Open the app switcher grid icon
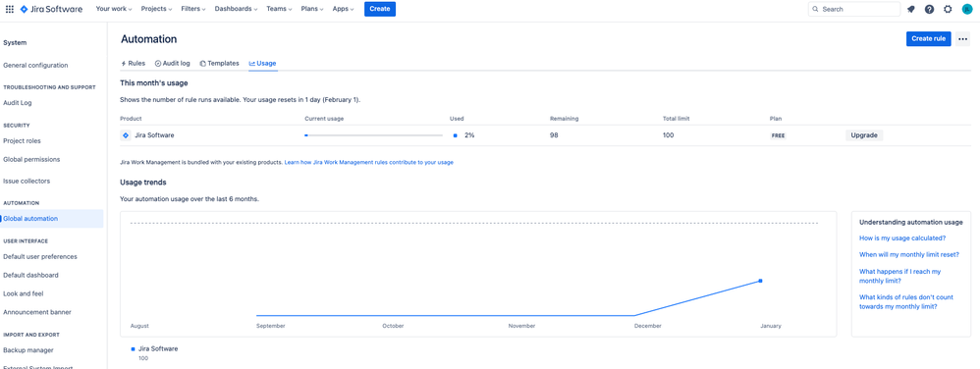This screenshot has width=980, height=369. pos(10,9)
